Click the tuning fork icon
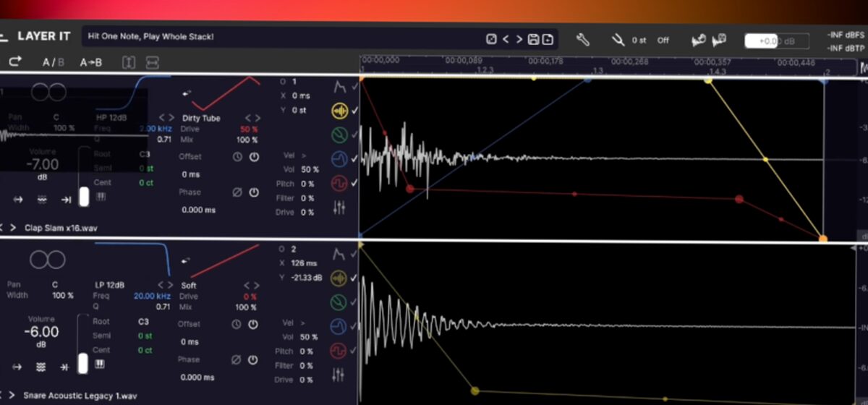The height and width of the screenshot is (405, 868). coord(618,40)
